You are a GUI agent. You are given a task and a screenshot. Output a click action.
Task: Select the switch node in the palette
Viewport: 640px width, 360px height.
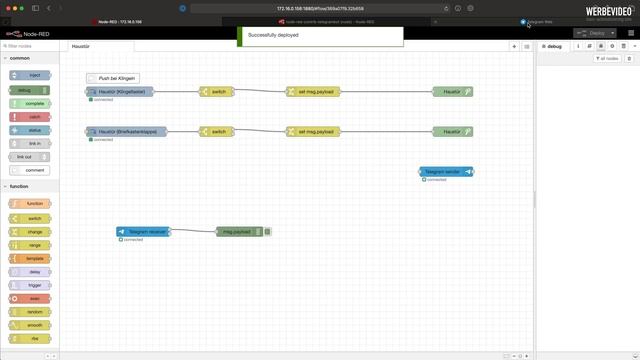coord(30,219)
